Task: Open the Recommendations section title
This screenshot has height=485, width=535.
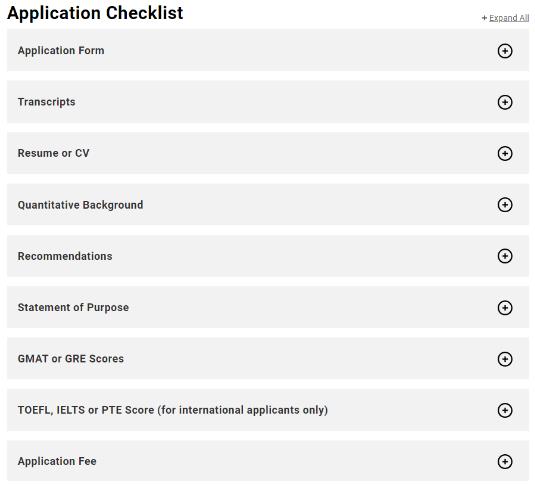Action: 65,256
